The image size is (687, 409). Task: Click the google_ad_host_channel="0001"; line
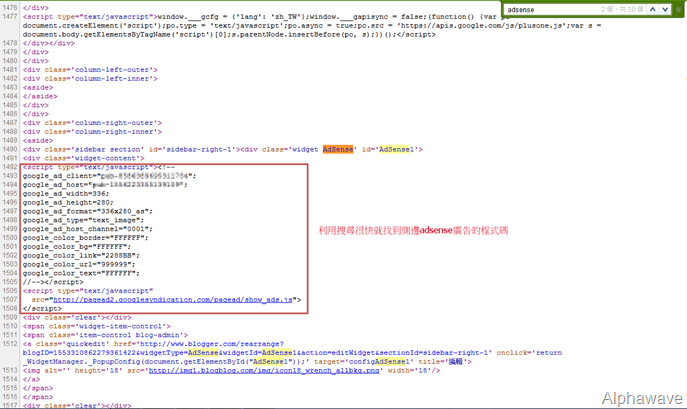[88, 229]
